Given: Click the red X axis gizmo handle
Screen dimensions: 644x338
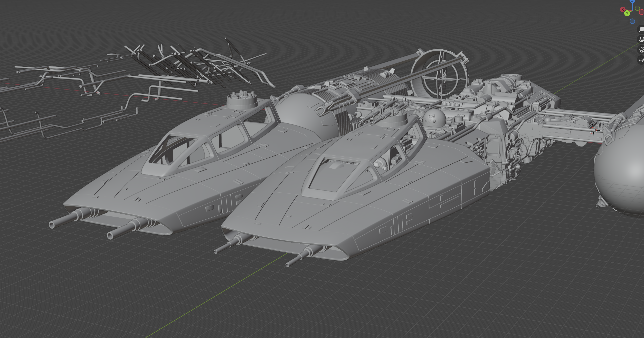Looking at the screenshot, I should coord(622,9).
